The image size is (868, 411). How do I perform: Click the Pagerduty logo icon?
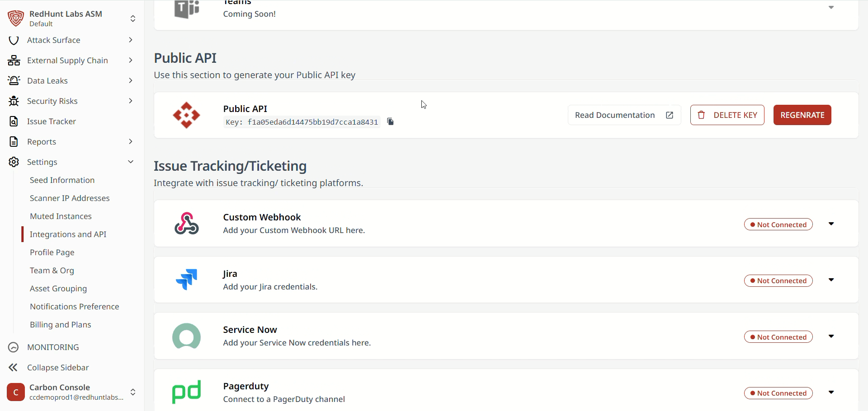pyautogui.click(x=186, y=392)
